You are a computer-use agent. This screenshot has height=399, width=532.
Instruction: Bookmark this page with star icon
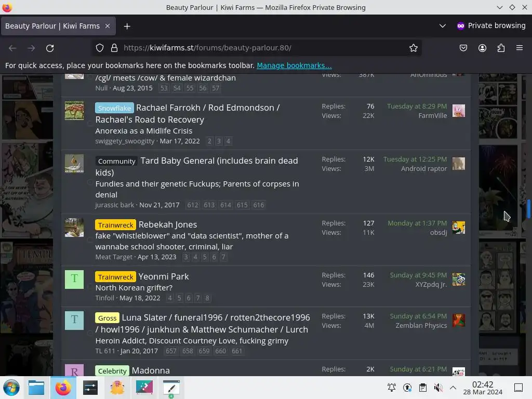click(x=413, y=48)
